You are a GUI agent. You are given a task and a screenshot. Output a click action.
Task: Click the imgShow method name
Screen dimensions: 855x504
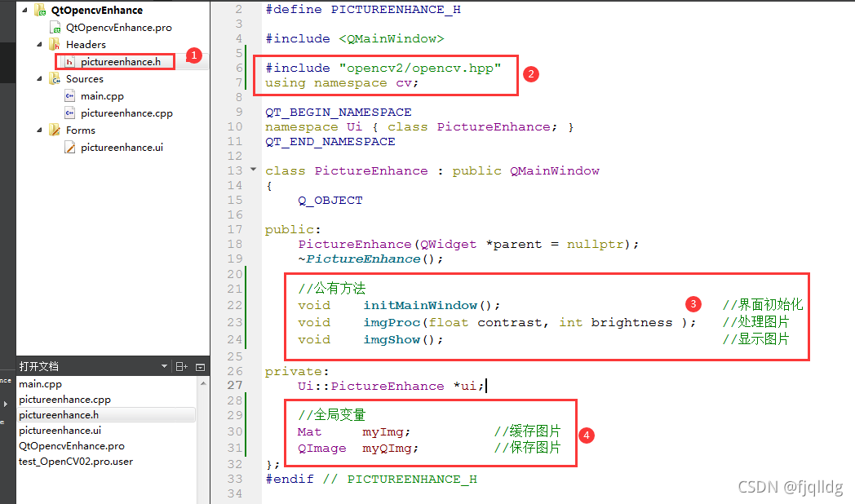click(x=392, y=339)
